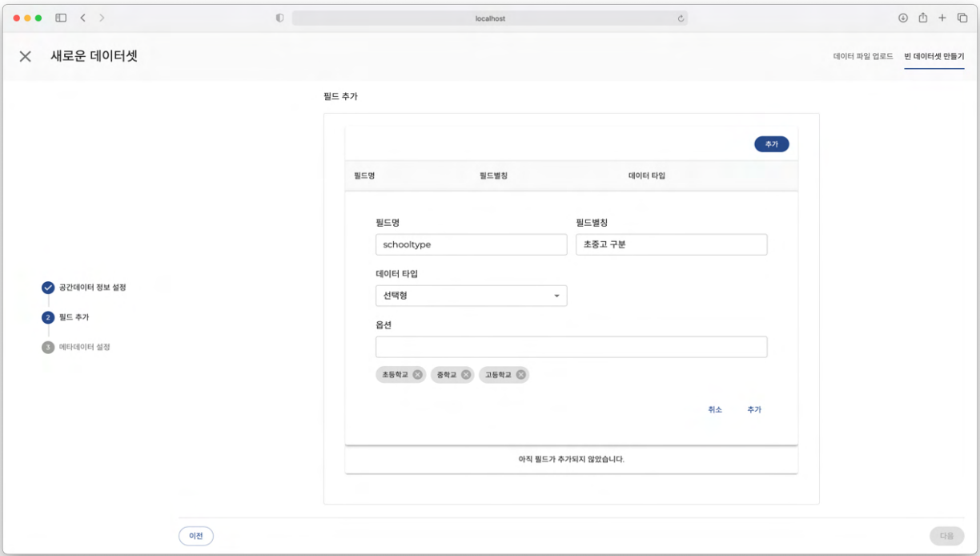Close the new dataset dialog with X

click(x=26, y=56)
